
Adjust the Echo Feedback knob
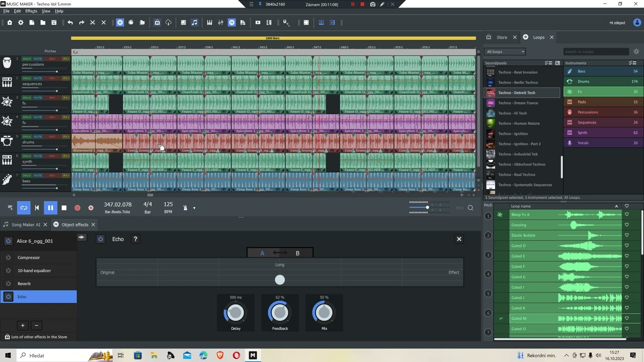(279, 313)
